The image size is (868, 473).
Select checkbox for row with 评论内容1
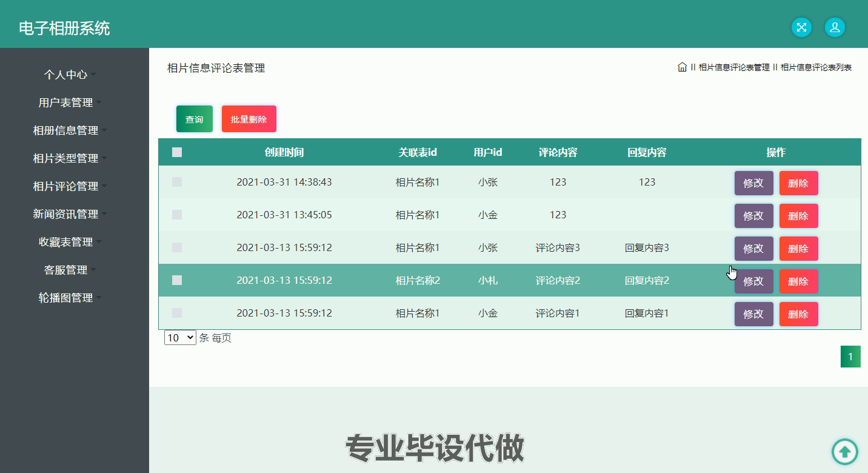pyautogui.click(x=177, y=313)
